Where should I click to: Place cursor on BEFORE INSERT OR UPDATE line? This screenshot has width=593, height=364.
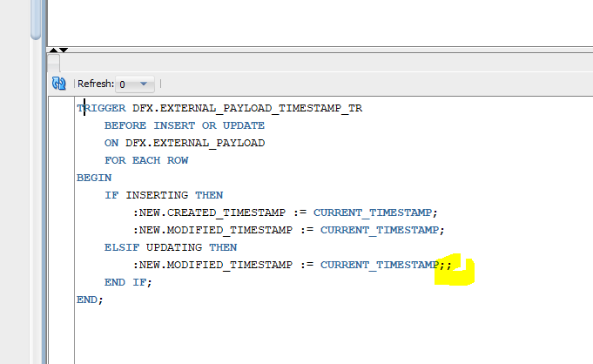click(185, 126)
